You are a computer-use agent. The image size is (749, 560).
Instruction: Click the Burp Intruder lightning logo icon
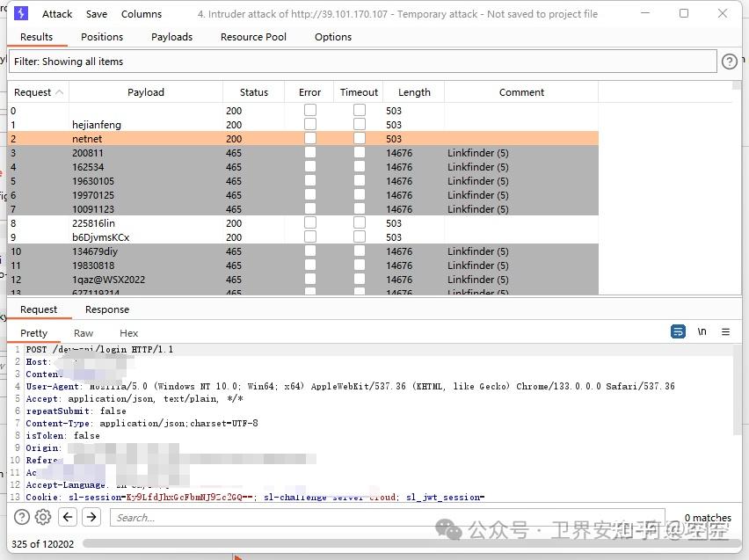click(21, 13)
